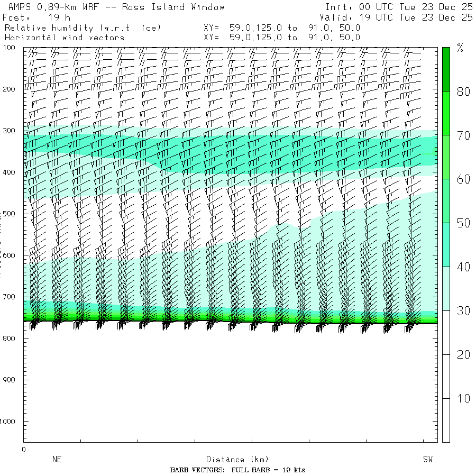Click the 'Init: 00 UTC Tue 23 Dec 25' text

tap(399, 7)
